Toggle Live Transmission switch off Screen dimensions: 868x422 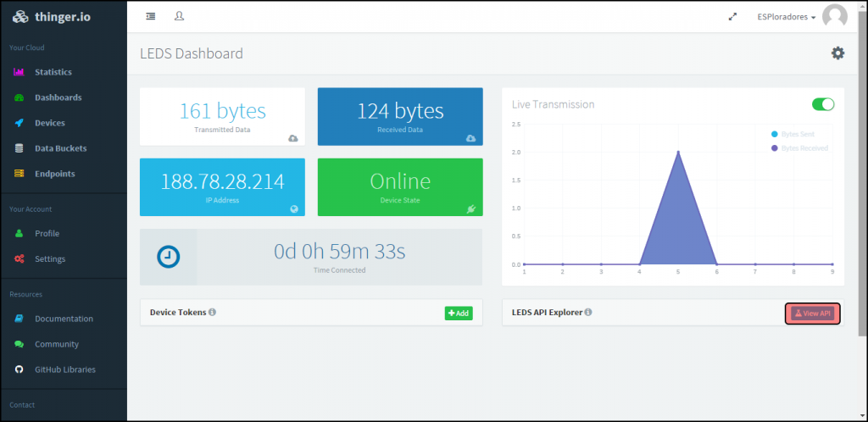pyautogui.click(x=823, y=104)
